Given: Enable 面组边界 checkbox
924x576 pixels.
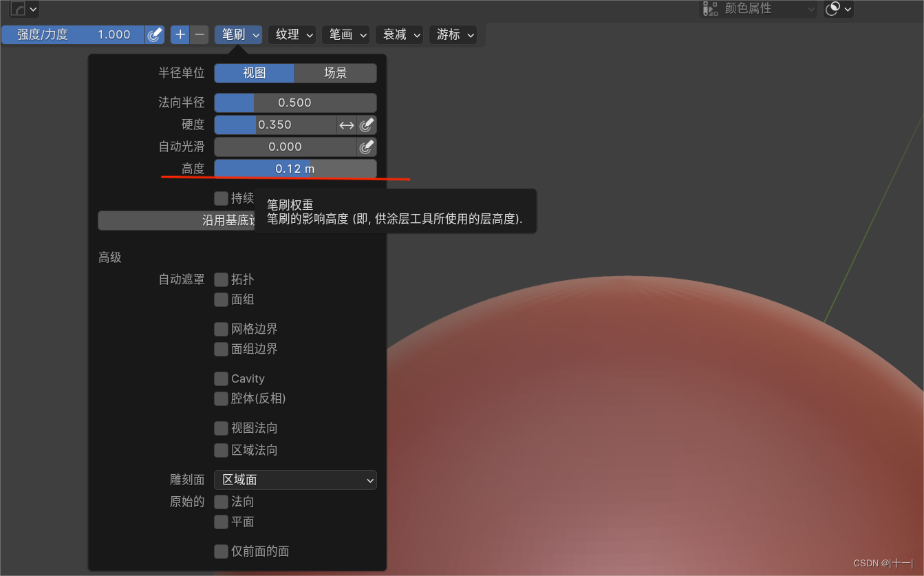Looking at the screenshot, I should click(221, 349).
